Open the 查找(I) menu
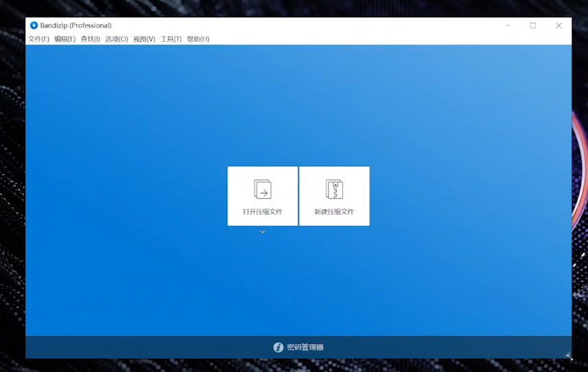Screen dimensions: 588x372 (x=91, y=39)
